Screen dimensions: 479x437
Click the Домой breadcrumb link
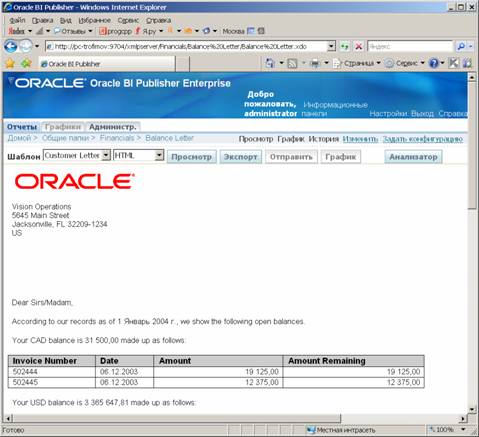coord(19,138)
